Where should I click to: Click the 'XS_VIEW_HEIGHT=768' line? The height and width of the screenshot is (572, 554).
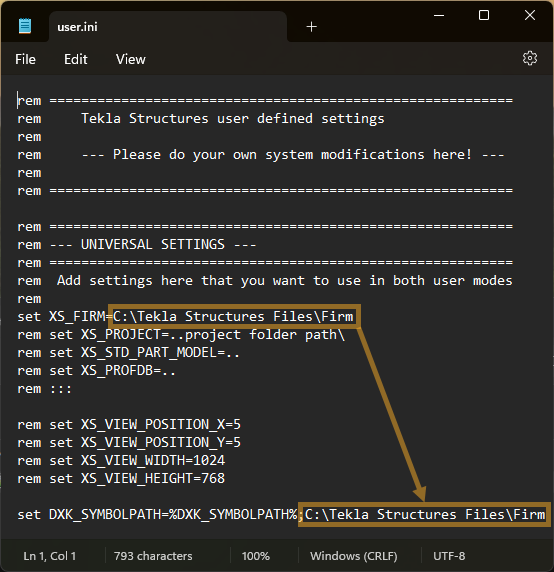point(121,478)
